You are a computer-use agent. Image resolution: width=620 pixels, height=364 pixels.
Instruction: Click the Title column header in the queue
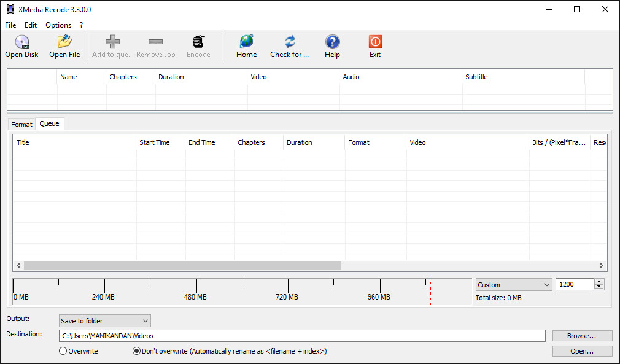(75, 142)
